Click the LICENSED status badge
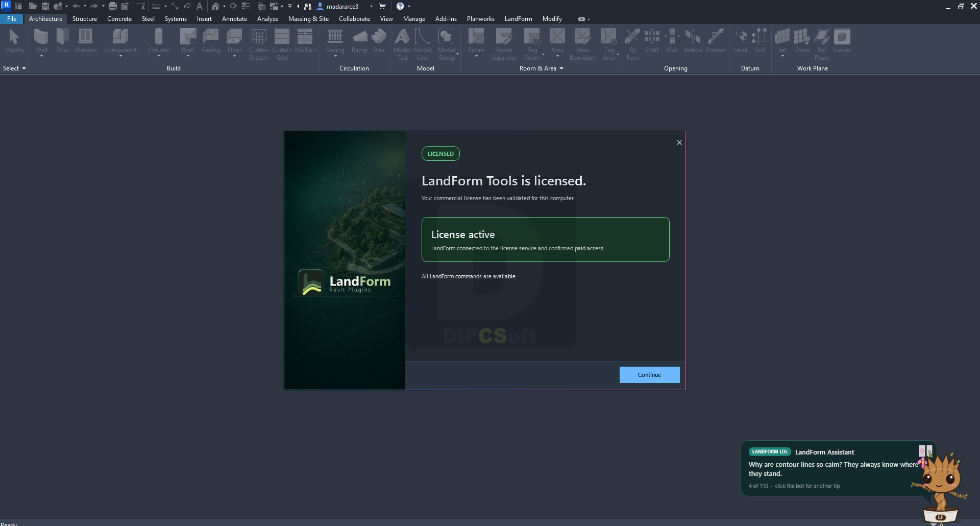980x526 pixels. pyautogui.click(x=440, y=154)
